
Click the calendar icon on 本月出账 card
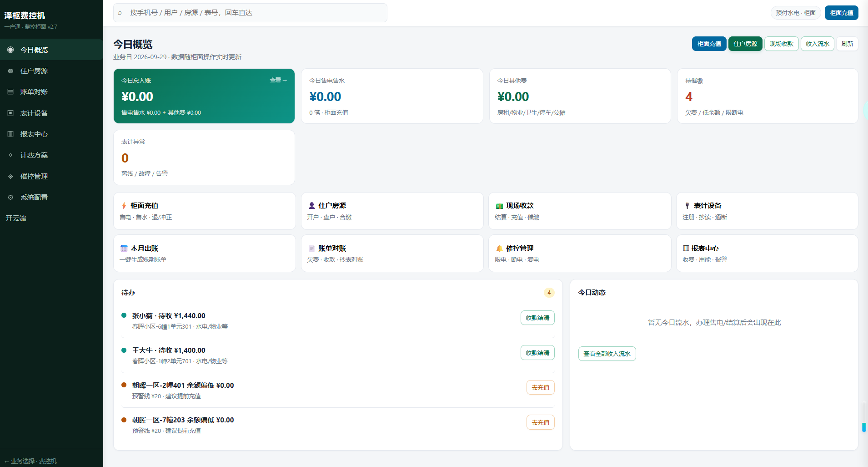pyautogui.click(x=124, y=249)
